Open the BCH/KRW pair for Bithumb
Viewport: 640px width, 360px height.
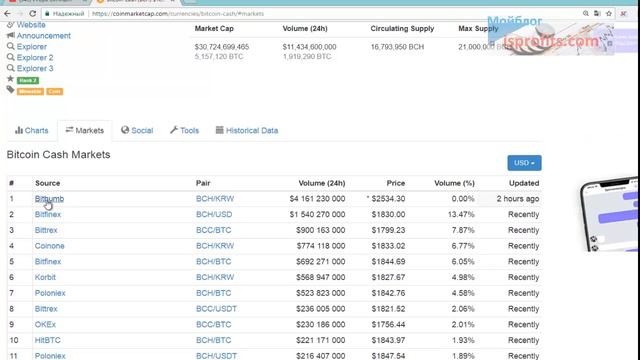[215, 199]
